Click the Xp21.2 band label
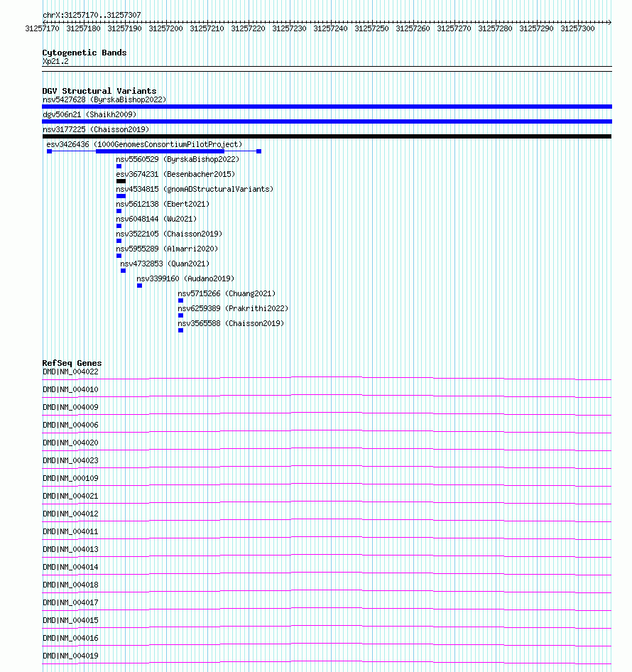This screenshot has height=672, width=632. point(55,61)
